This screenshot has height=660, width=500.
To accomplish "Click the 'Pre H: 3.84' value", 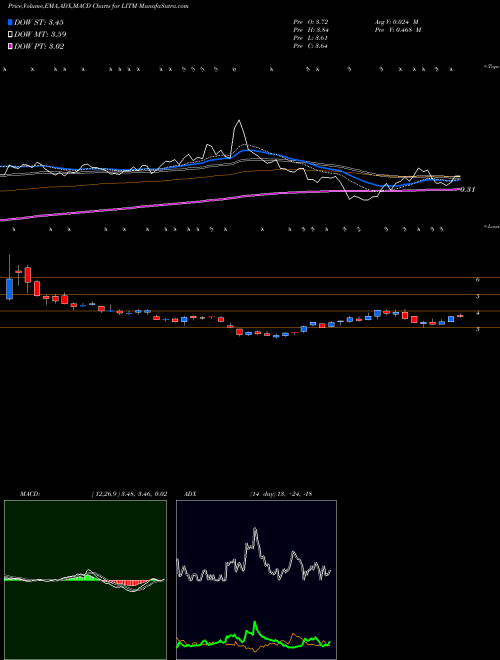I will (x=311, y=30).
